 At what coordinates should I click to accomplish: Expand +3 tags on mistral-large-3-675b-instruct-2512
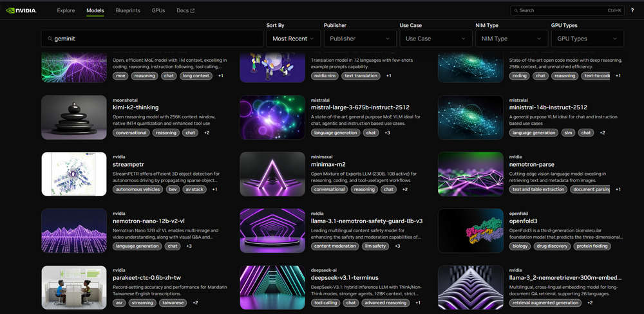(x=387, y=133)
